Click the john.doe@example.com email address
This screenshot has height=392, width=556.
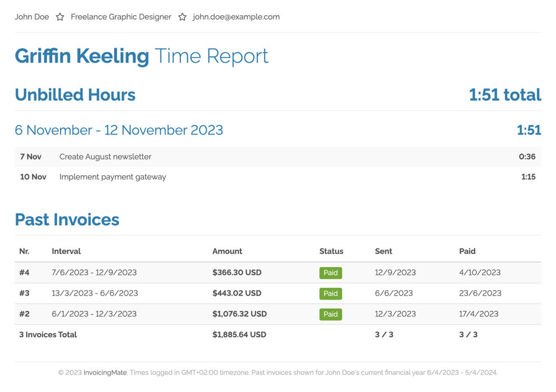235,17
